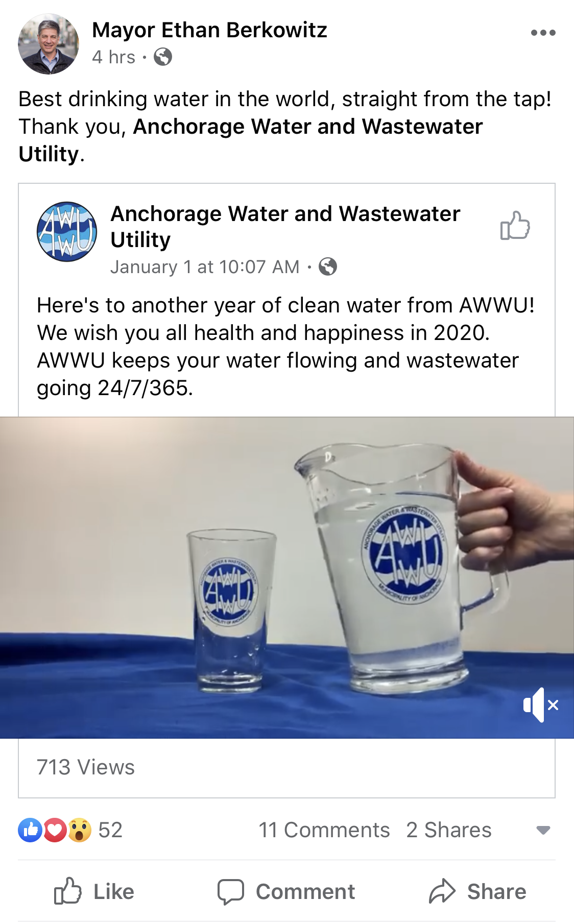Open Mayor Ethan Berkowitz profile name
The width and height of the screenshot is (574, 924).
(209, 30)
